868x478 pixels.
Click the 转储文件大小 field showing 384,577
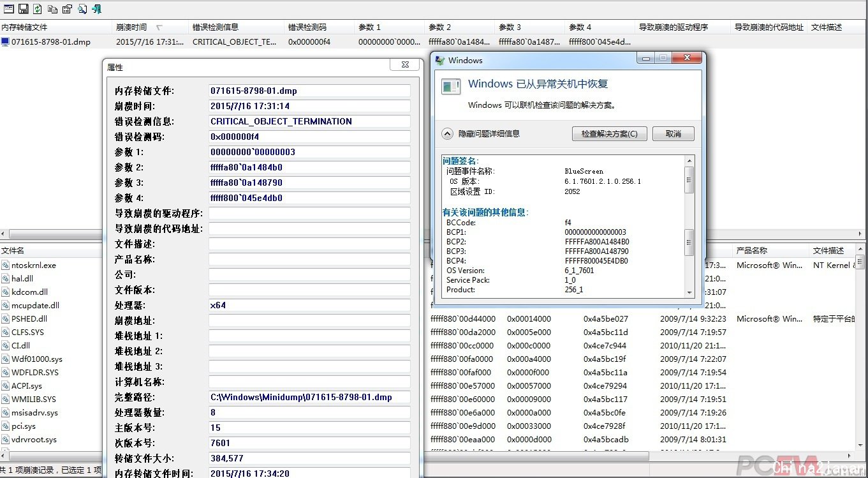[310, 458]
